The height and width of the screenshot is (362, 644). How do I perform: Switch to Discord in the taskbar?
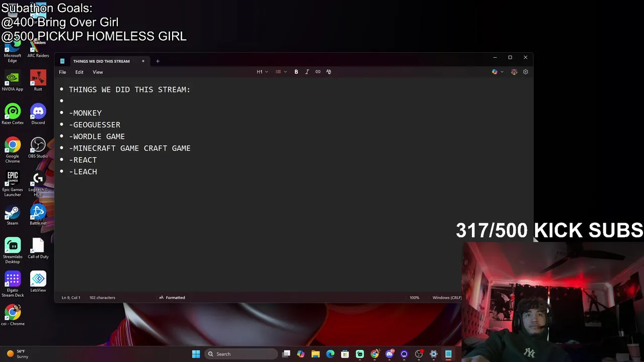pyautogui.click(x=389, y=354)
